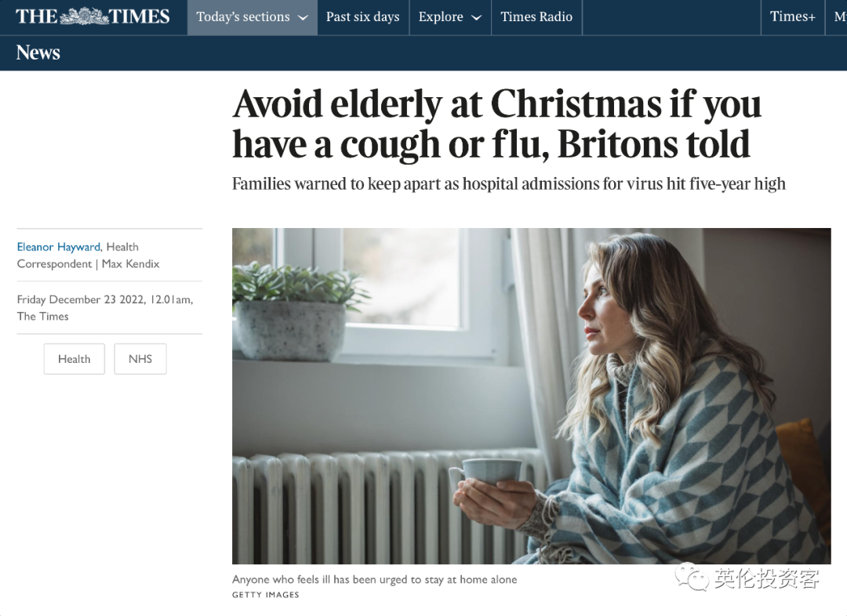Click The Times logo crest

84,16
